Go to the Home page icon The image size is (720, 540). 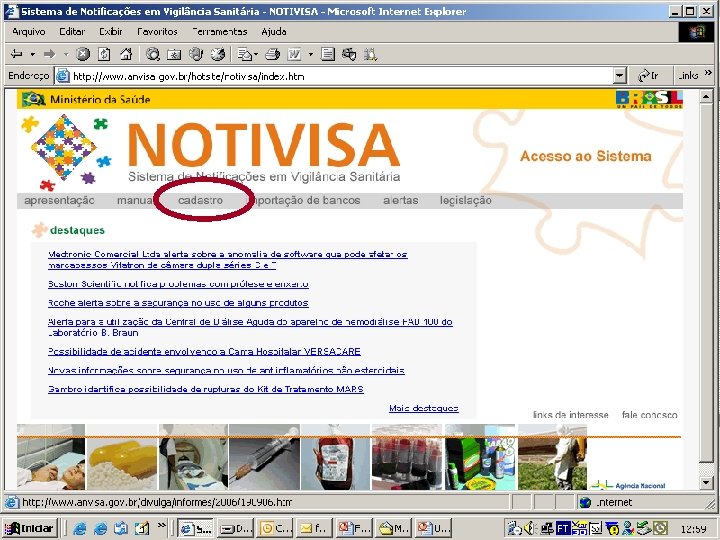(126, 54)
